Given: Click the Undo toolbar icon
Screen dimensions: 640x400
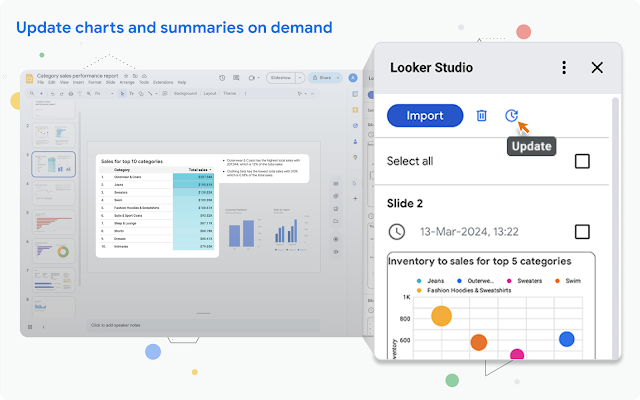Looking at the screenshot, I should click(53, 93).
